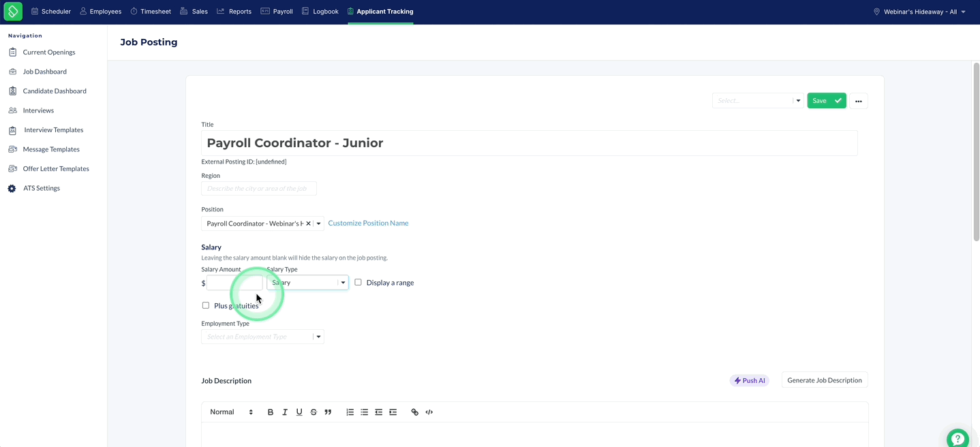Open the Sales tab
The width and height of the screenshot is (980, 447).
194,12
